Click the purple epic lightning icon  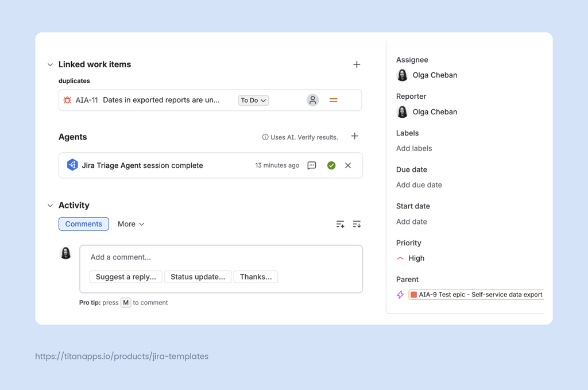click(400, 295)
